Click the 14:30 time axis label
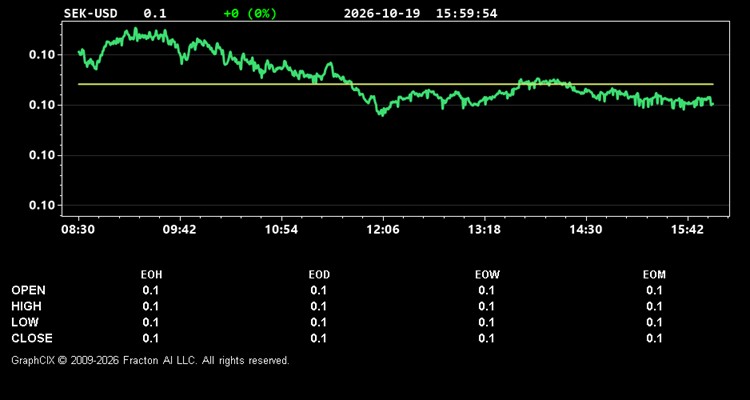Image resolution: width=750 pixels, height=400 pixels. click(x=586, y=230)
